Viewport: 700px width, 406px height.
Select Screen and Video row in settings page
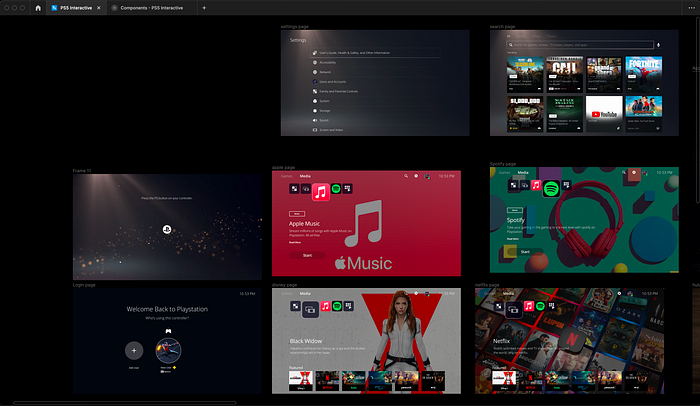[375, 130]
